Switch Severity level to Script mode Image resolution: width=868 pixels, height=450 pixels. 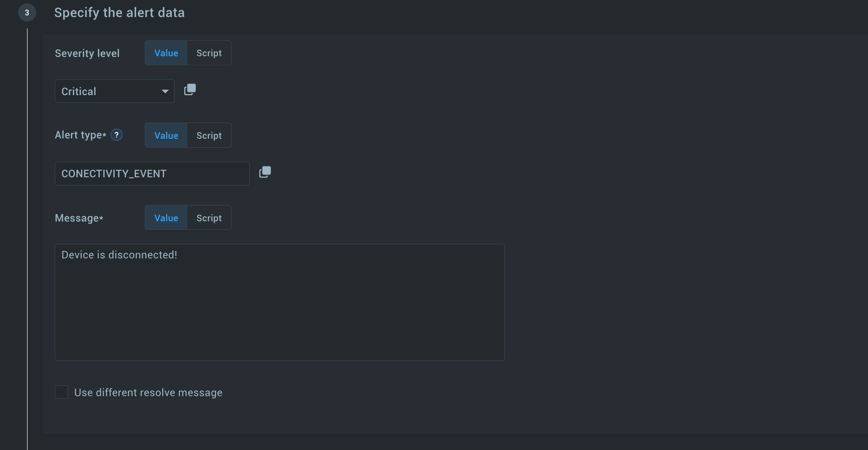coord(209,53)
